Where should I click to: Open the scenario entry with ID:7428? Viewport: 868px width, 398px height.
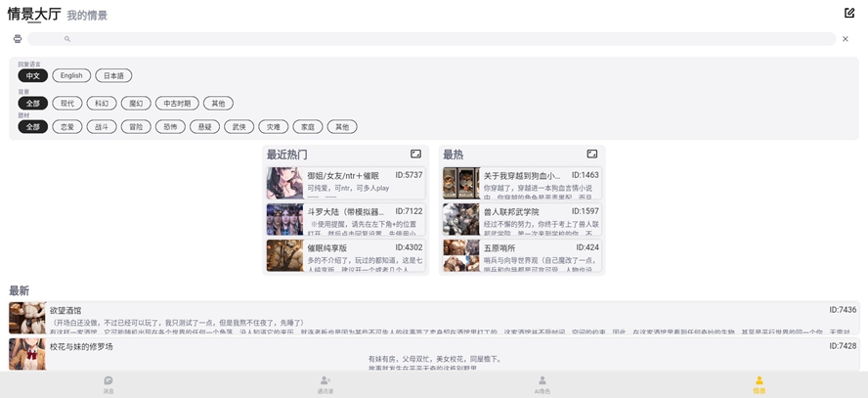click(434, 354)
